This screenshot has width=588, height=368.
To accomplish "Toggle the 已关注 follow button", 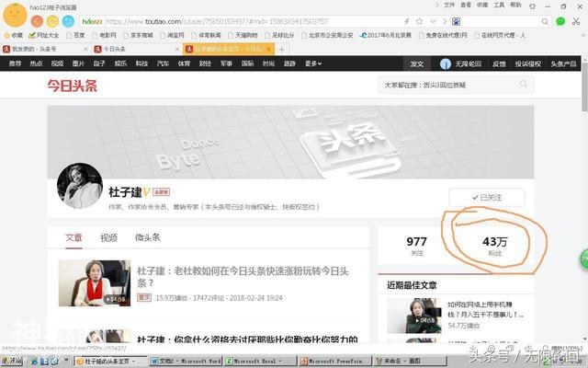I will (x=487, y=198).
